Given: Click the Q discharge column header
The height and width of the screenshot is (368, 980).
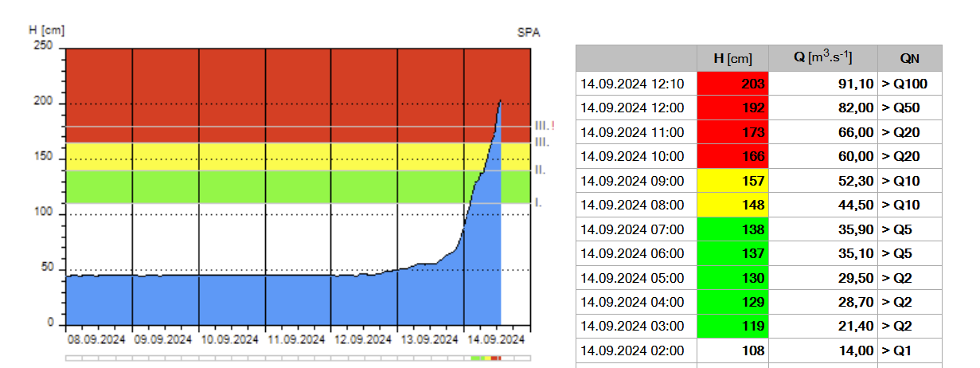Looking at the screenshot, I should tap(824, 58).
